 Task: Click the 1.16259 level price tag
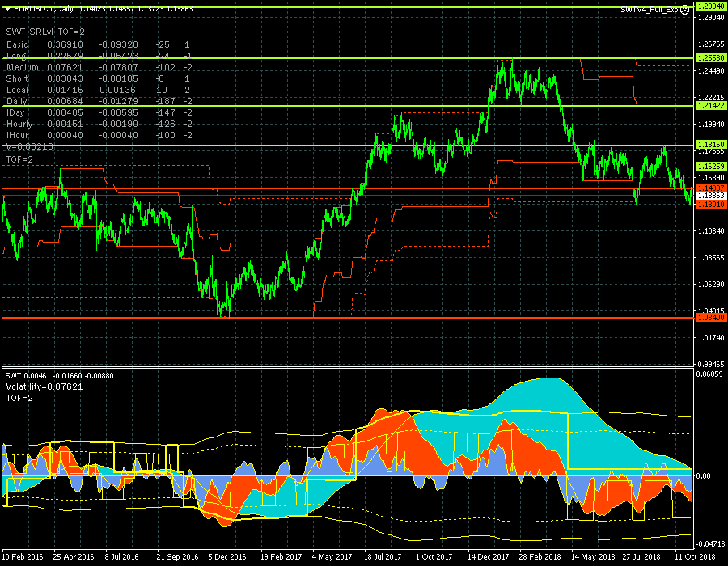(x=709, y=166)
